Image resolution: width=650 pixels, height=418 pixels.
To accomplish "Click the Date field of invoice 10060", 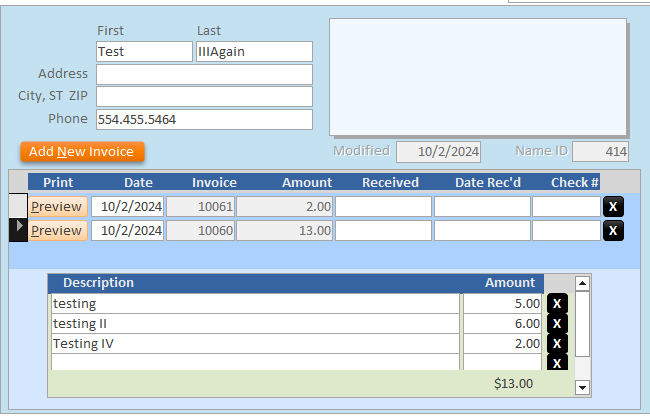I will click(x=127, y=231).
